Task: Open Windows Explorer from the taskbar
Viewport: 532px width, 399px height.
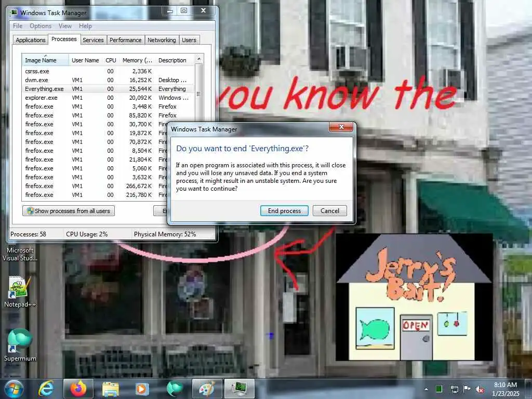Action: tap(111, 389)
